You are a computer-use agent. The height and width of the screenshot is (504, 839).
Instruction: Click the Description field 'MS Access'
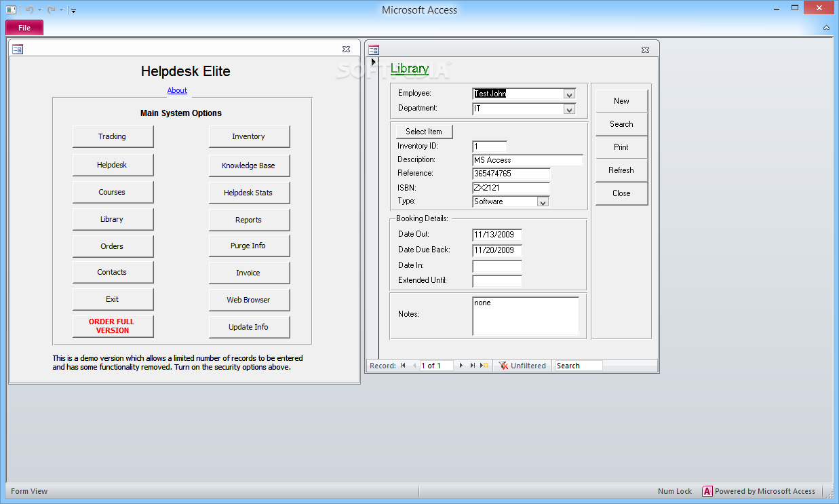(x=528, y=160)
